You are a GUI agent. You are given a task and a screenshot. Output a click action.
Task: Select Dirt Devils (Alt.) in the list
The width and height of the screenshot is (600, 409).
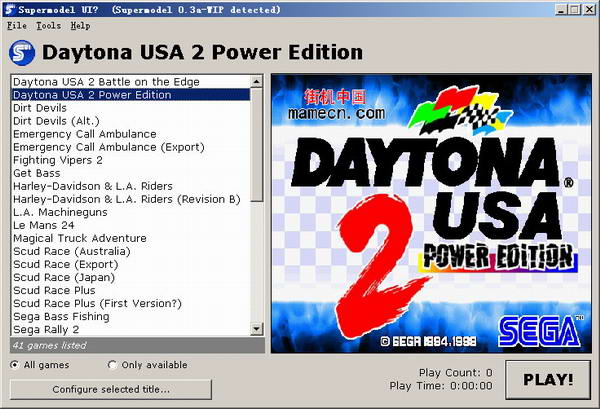tap(131, 121)
